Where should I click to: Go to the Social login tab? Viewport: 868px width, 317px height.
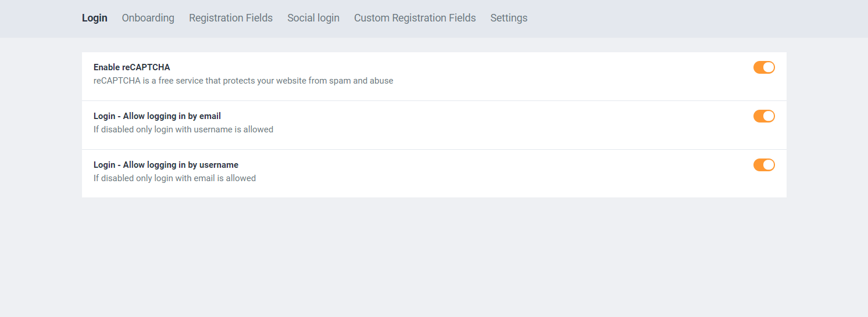point(313,18)
